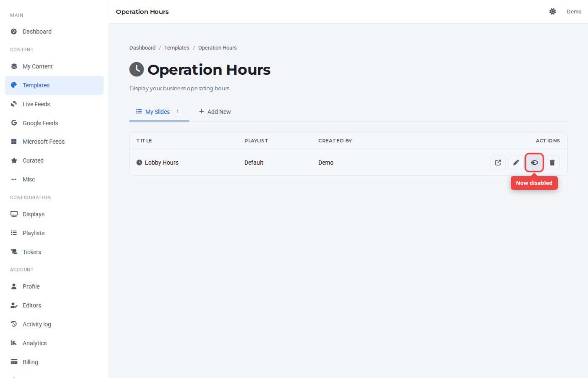Screen dimensions: 588x378
Task: Click Dashboard breadcrumb link
Action: tap(142, 48)
